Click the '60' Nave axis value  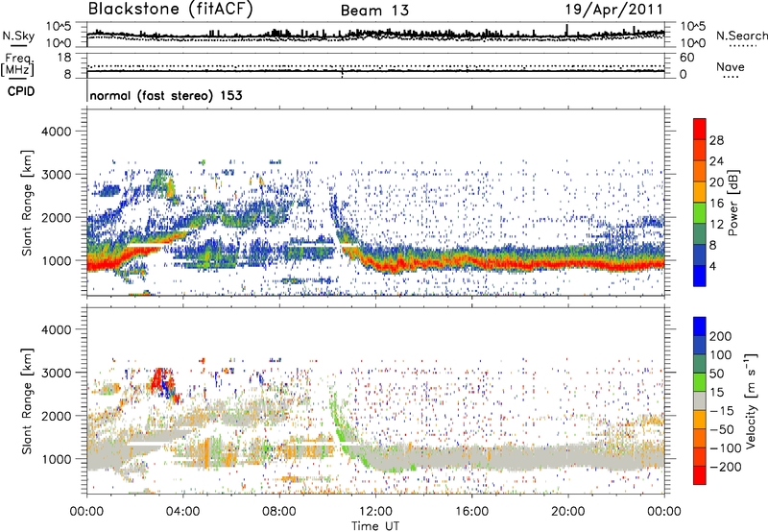[686, 58]
